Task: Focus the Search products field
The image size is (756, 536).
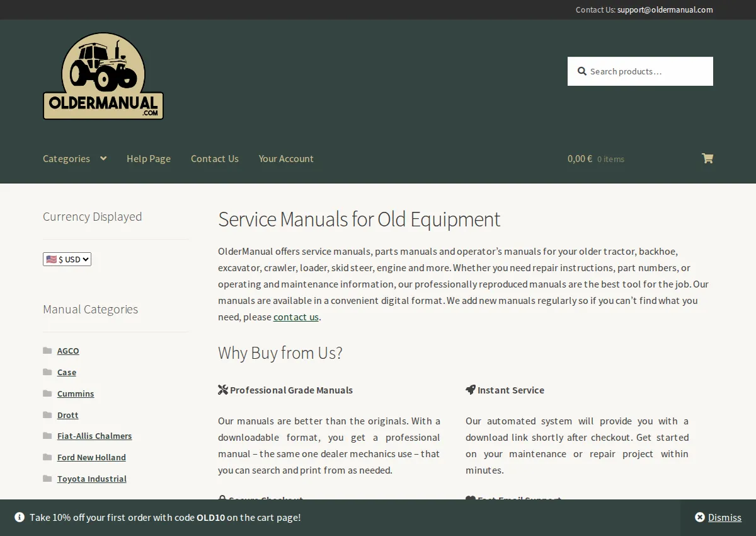Action: tap(640, 71)
